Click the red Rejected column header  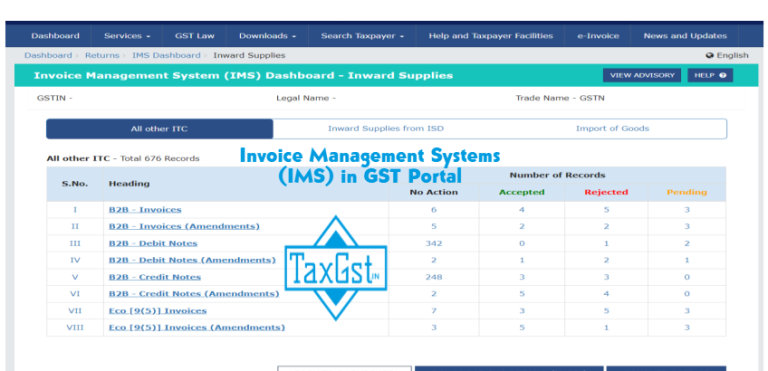606,192
